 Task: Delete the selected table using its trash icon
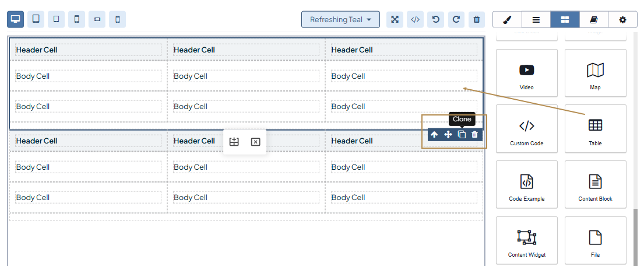tap(475, 135)
